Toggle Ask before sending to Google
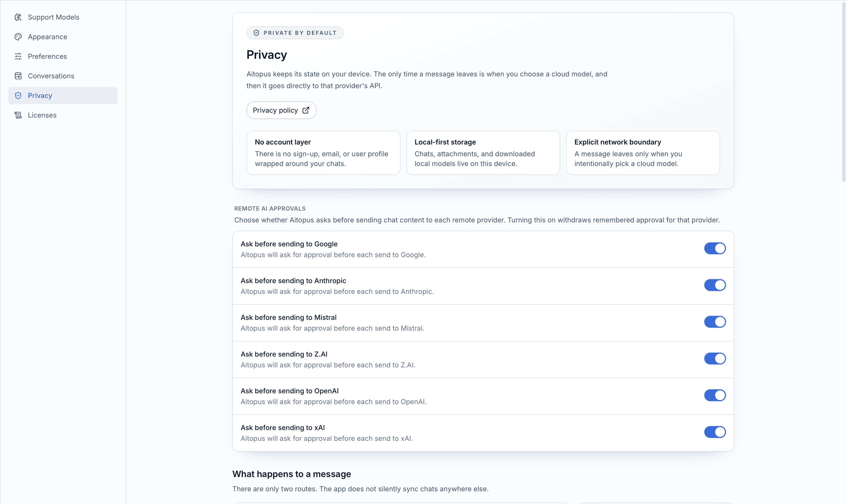The height and width of the screenshot is (504, 847). (x=715, y=248)
